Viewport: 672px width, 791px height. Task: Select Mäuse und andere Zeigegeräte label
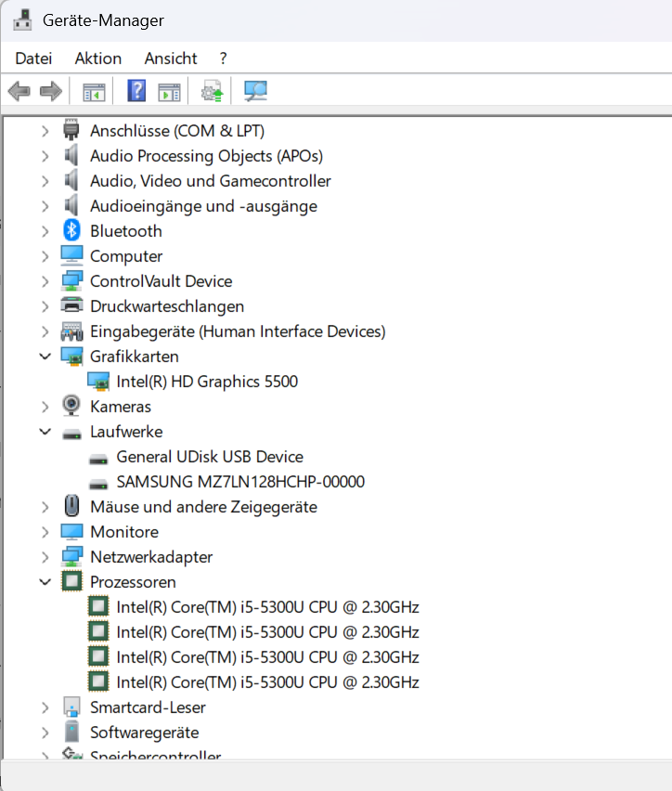[x=204, y=507]
